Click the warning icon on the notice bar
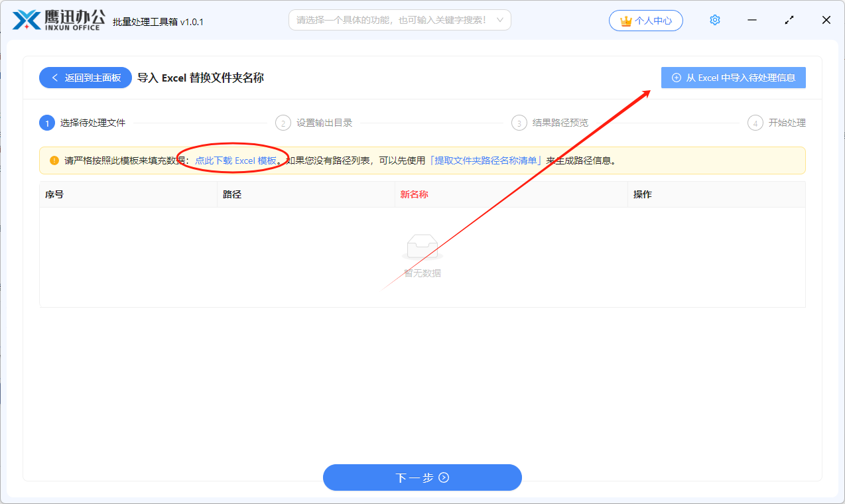The height and width of the screenshot is (504, 845). [x=54, y=160]
